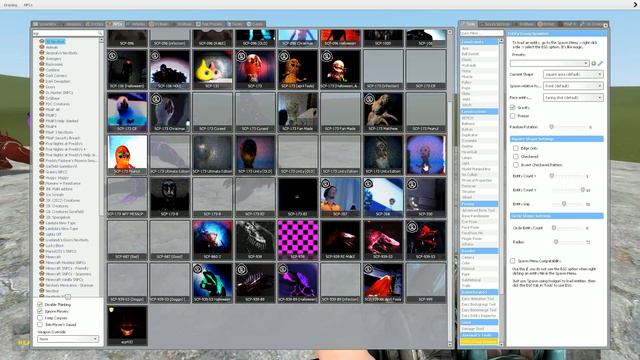Click the wrench edit-preset icon

[600, 64]
